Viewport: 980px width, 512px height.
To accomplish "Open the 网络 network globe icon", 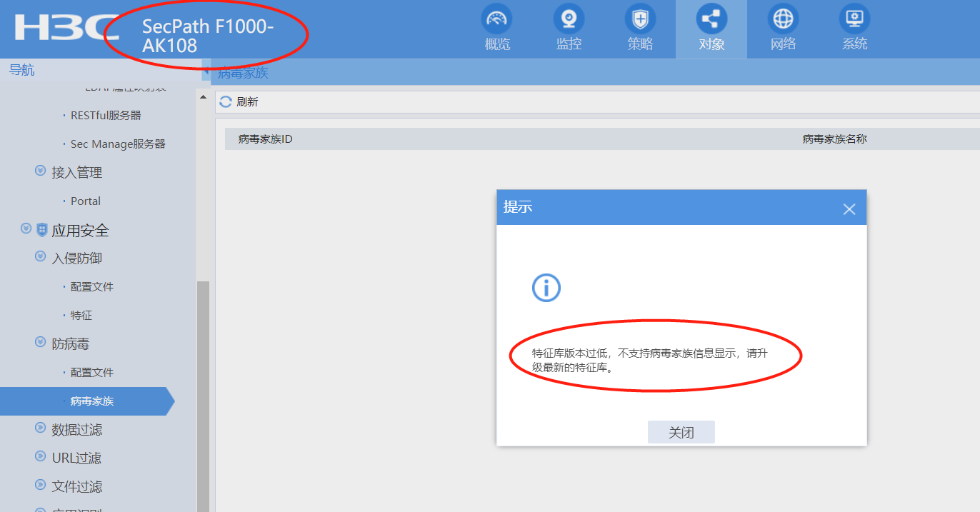I will (783, 19).
